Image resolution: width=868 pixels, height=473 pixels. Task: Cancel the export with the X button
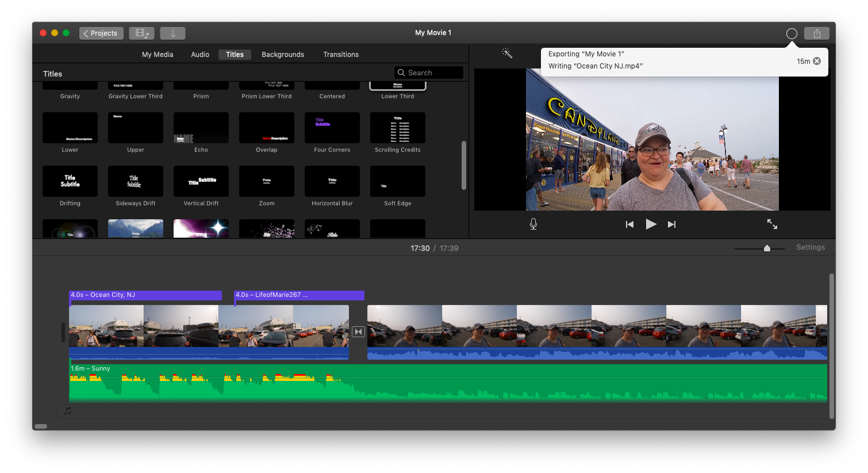point(817,61)
